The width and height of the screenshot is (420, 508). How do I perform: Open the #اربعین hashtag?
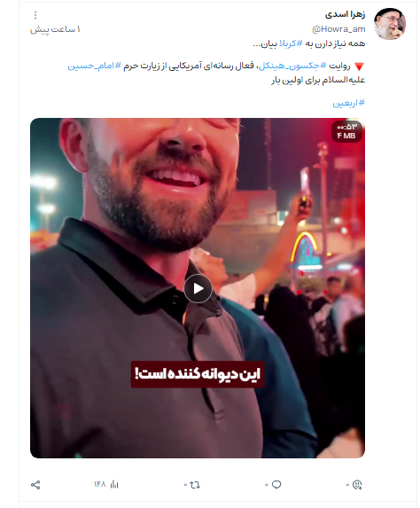tap(349, 103)
